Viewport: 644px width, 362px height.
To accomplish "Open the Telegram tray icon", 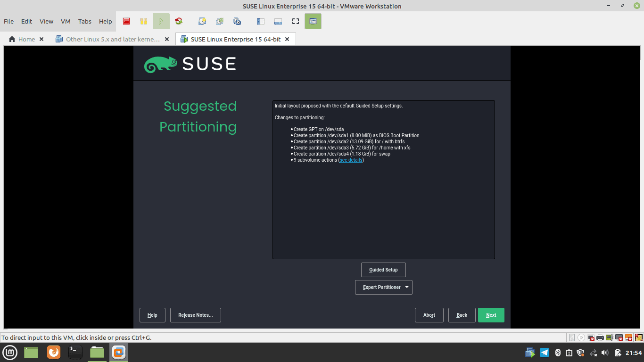I will tap(545, 353).
